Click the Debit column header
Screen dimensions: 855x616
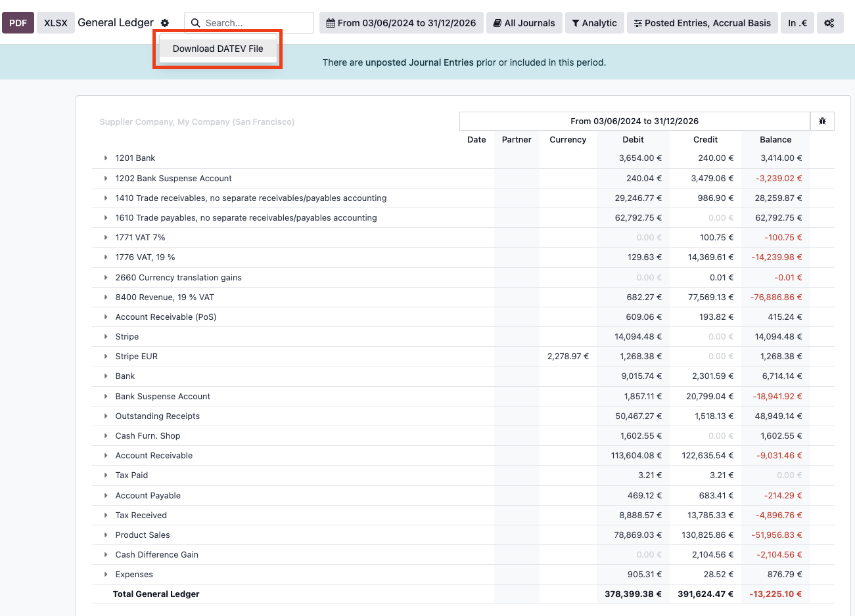tap(633, 140)
